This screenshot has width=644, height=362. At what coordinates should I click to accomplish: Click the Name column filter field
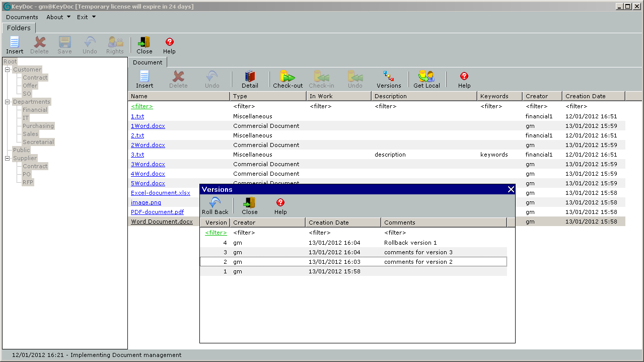coord(141,106)
